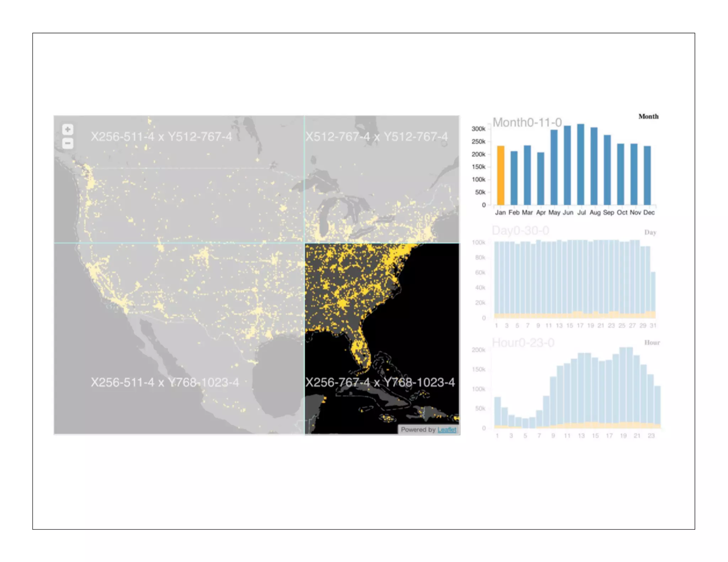Select the Sep bar in Month chart

607,170
